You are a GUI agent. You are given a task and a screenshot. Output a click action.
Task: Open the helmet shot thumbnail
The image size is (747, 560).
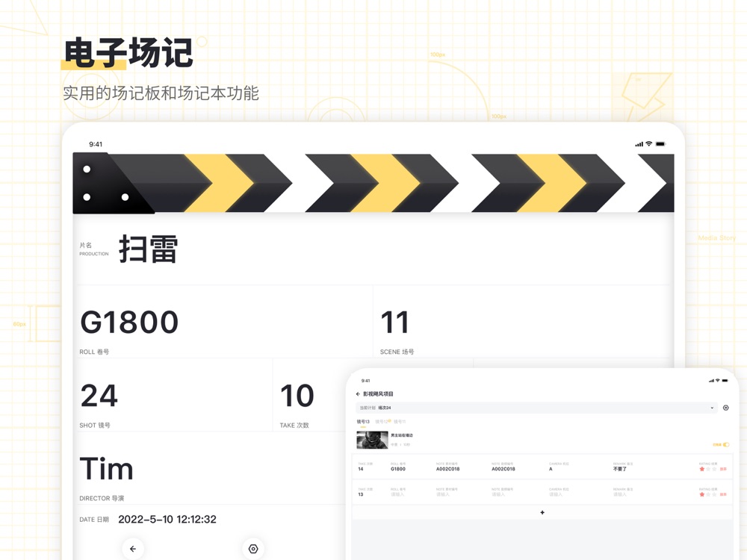tap(372, 440)
